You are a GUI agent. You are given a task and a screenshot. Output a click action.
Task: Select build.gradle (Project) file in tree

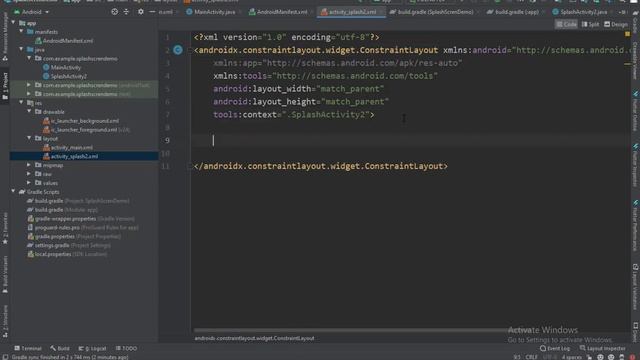point(78,201)
